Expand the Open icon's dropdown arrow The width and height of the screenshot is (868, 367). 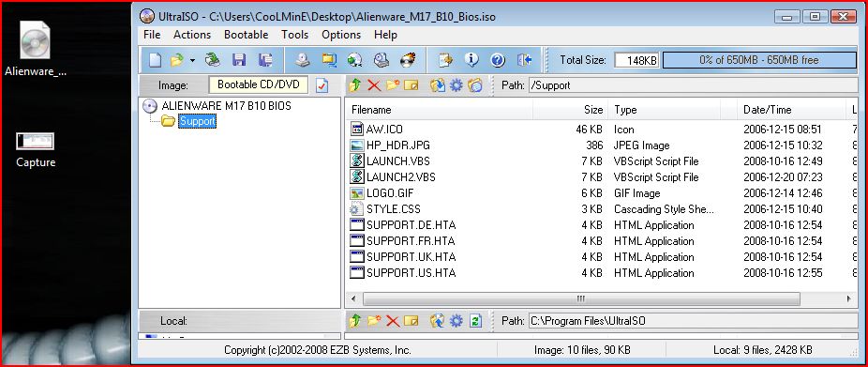[x=193, y=60]
